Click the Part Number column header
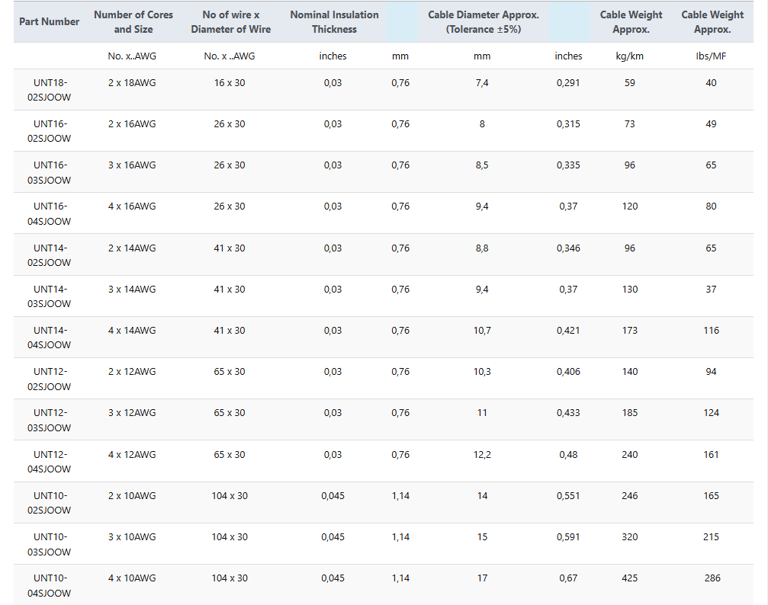This screenshot has width=768, height=605. (x=49, y=22)
